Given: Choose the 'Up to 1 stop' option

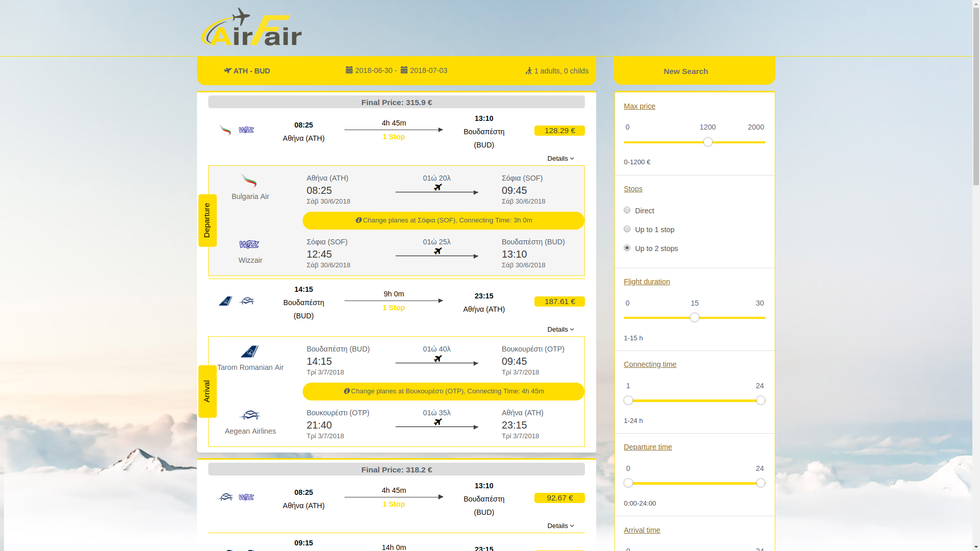Looking at the screenshot, I should point(627,229).
